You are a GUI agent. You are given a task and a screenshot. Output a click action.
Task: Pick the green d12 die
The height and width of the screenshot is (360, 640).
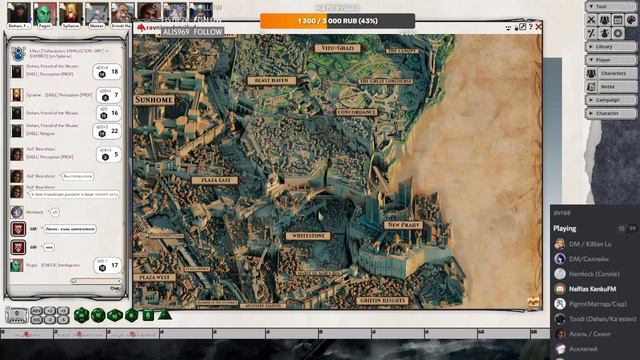98,315
